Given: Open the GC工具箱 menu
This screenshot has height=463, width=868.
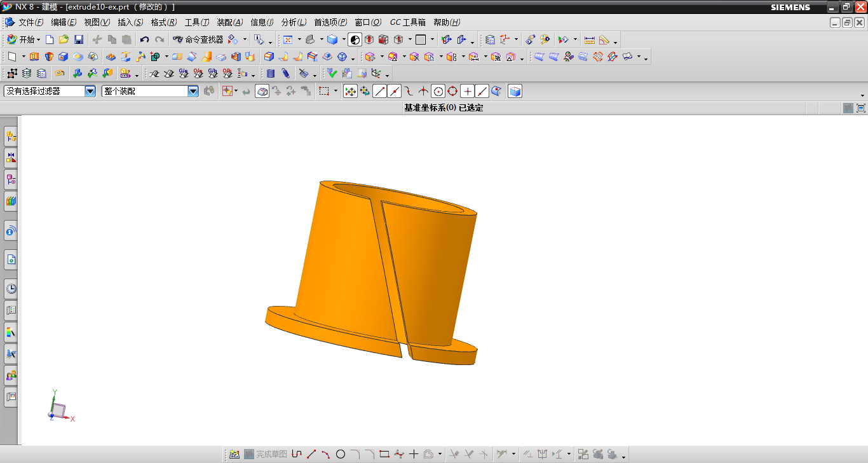Looking at the screenshot, I should [x=407, y=22].
